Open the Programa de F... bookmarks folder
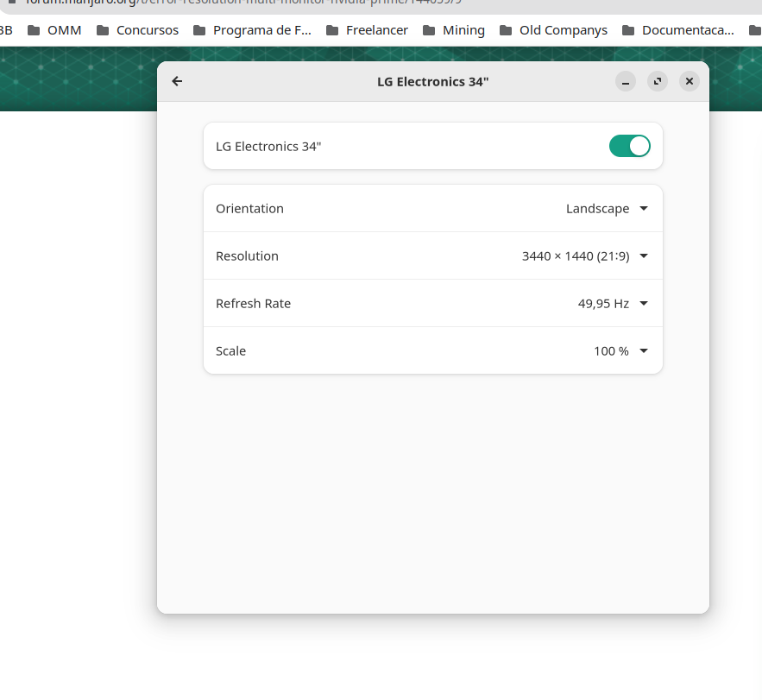The width and height of the screenshot is (762, 700). coord(252,30)
